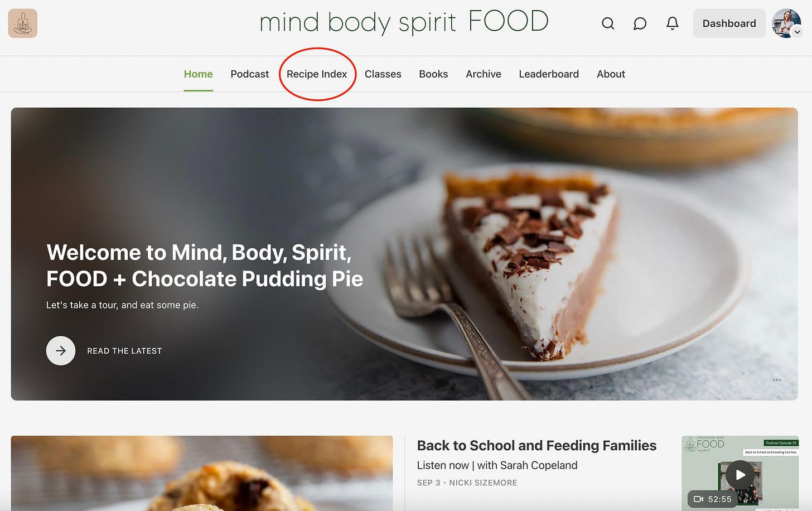The height and width of the screenshot is (511, 812).
Task: Open the profile avatar dropdown
Action: tap(787, 23)
